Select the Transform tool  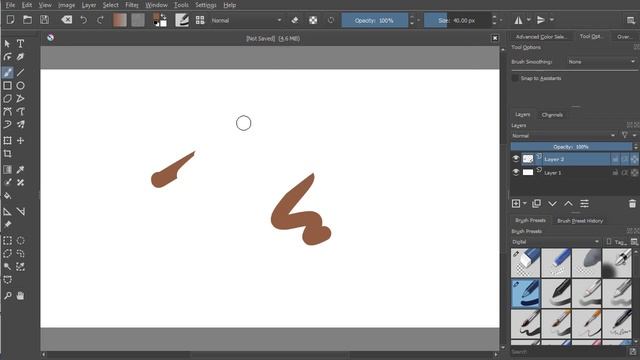tap(7, 140)
